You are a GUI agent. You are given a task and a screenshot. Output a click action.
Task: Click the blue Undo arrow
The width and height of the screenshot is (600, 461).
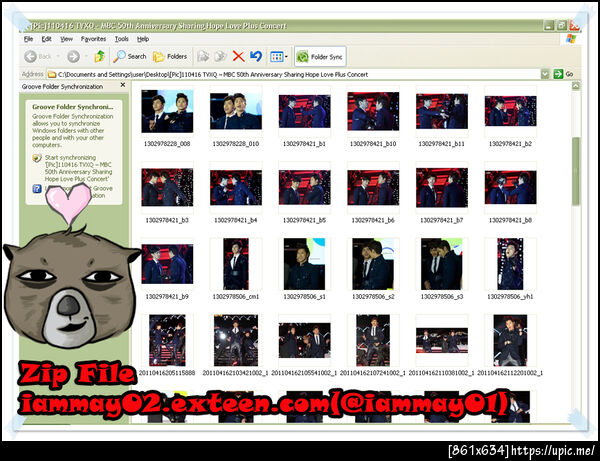click(x=256, y=56)
